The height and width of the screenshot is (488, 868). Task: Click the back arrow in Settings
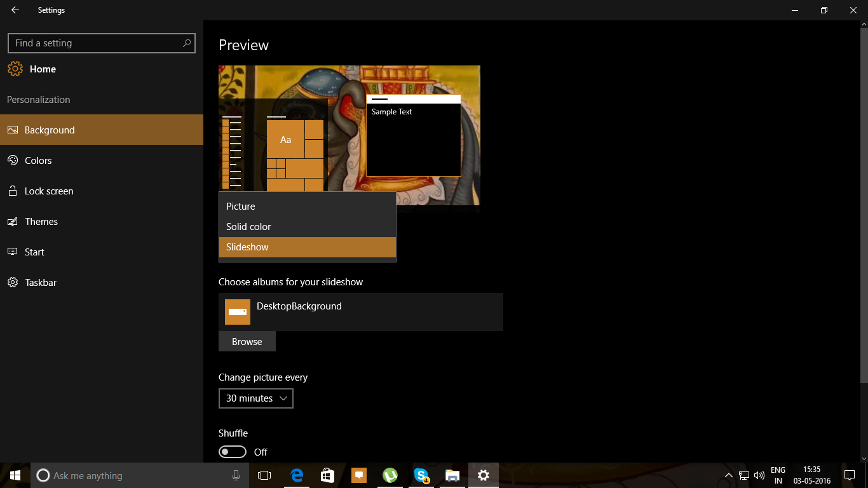click(14, 10)
